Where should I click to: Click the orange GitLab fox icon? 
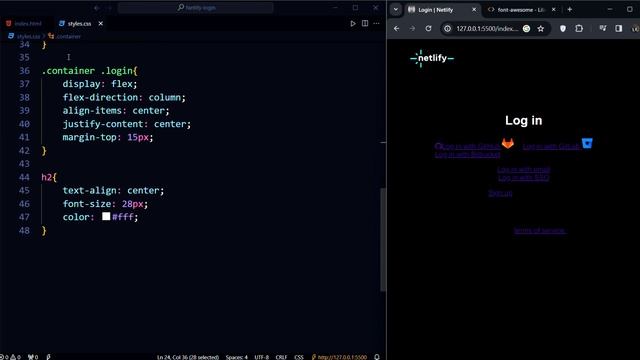click(508, 143)
